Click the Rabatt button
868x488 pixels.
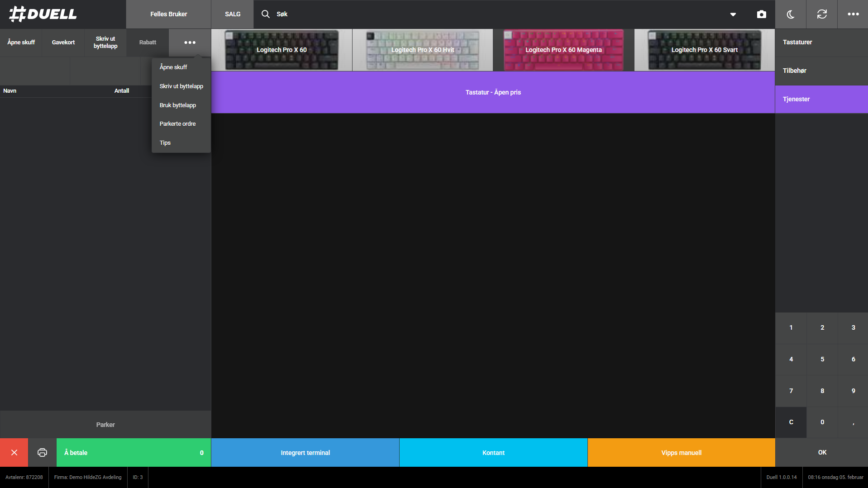(x=148, y=43)
